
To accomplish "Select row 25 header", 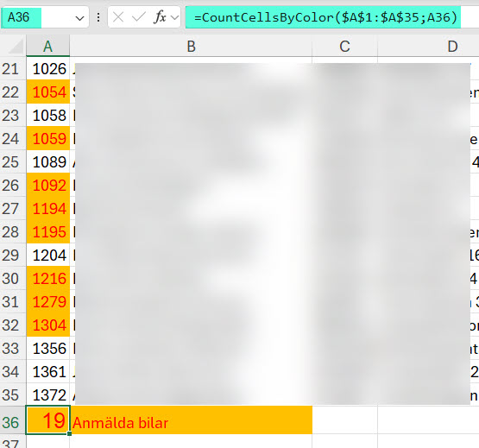I will [13, 161].
